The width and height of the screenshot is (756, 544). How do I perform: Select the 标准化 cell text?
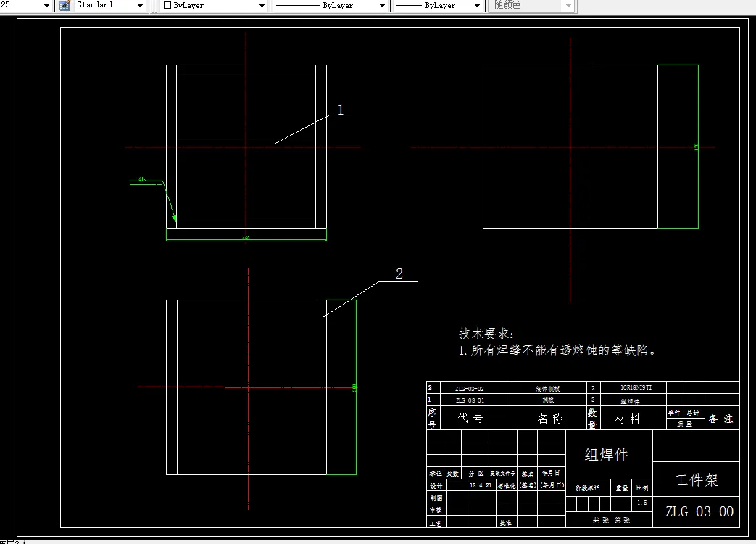(x=507, y=486)
